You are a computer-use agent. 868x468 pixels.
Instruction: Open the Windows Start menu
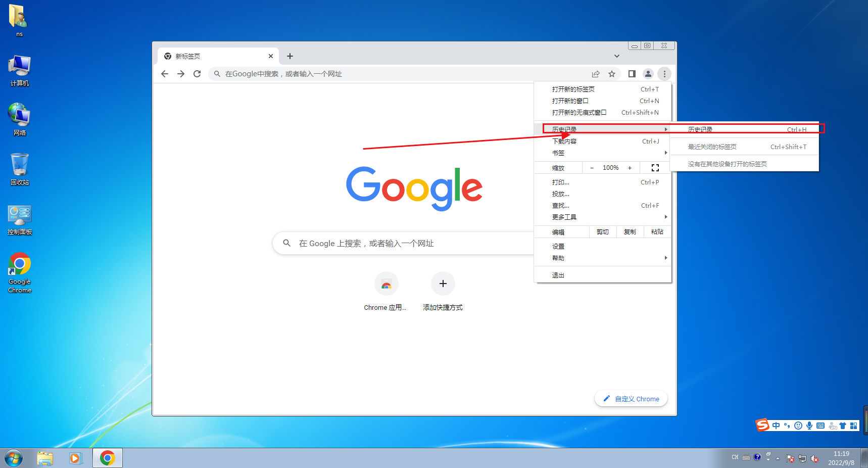click(x=14, y=458)
